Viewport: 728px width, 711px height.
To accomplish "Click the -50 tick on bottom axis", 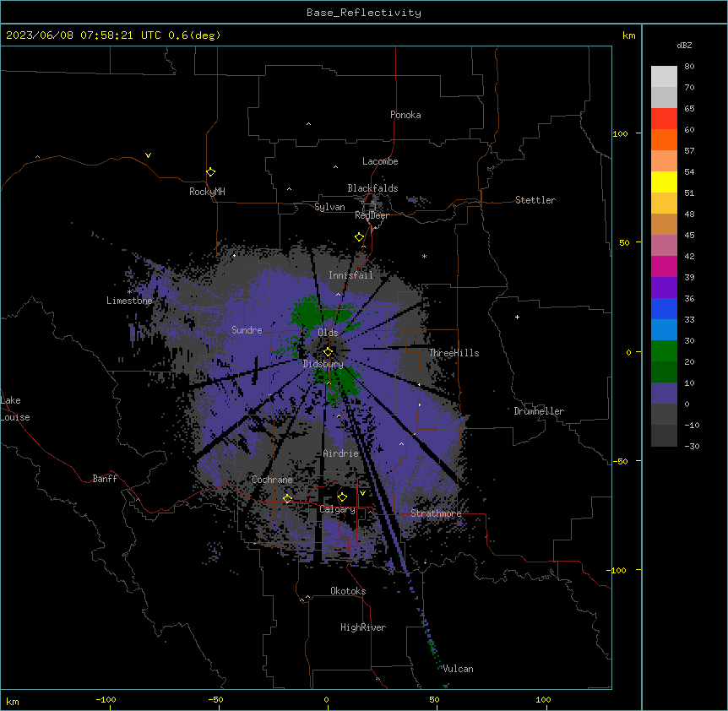I will coord(215,699).
